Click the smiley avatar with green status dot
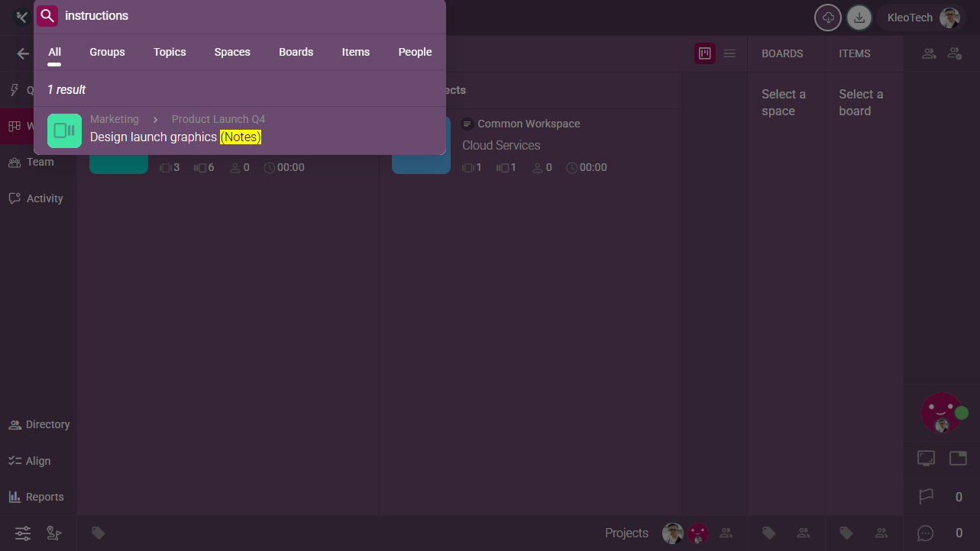The width and height of the screenshot is (980, 551). 942,412
